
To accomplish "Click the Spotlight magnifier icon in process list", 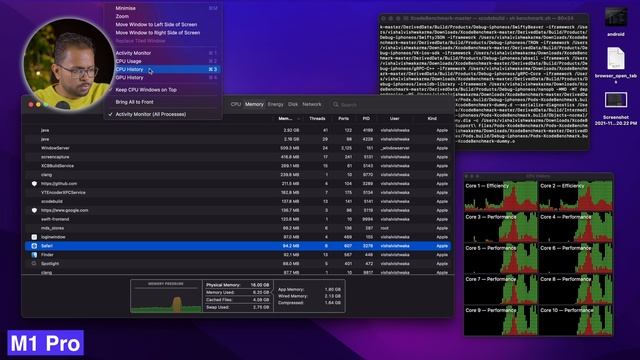I will pyautogui.click(x=34, y=264).
